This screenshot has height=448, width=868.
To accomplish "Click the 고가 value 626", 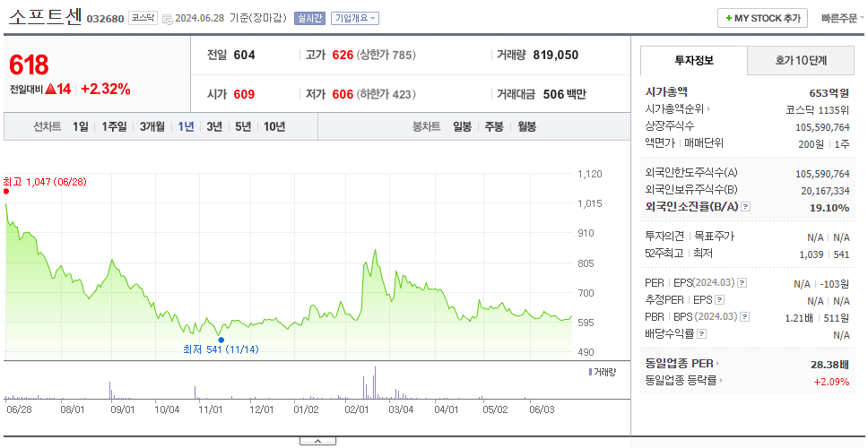I will pos(343,56).
